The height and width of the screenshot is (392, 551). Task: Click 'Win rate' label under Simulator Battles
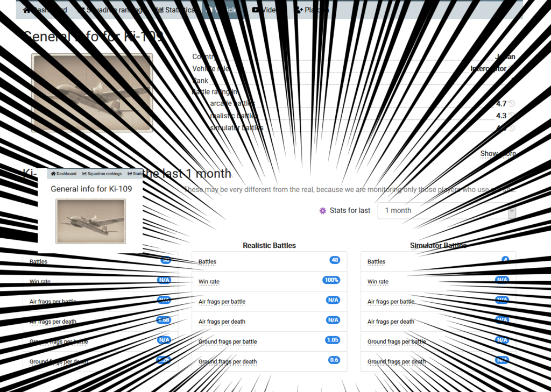(378, 282)
